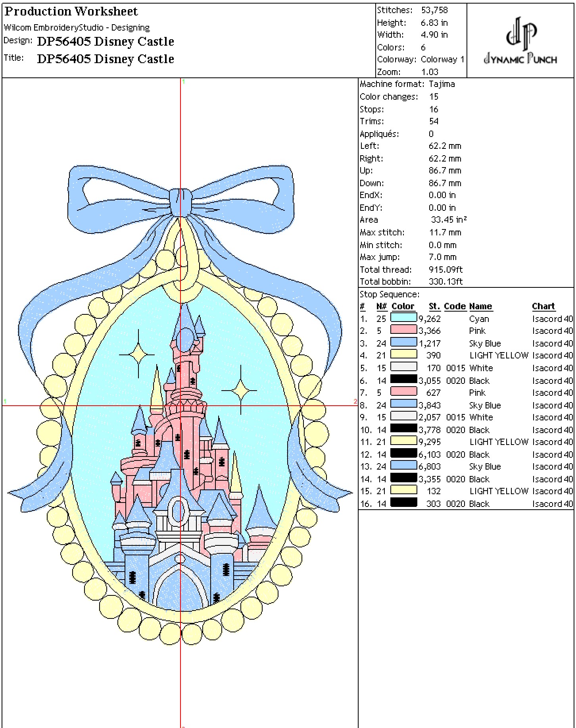
Task: Select the Design name 'DP56405 Disney Castle'
Action: [x=106, y=41]
